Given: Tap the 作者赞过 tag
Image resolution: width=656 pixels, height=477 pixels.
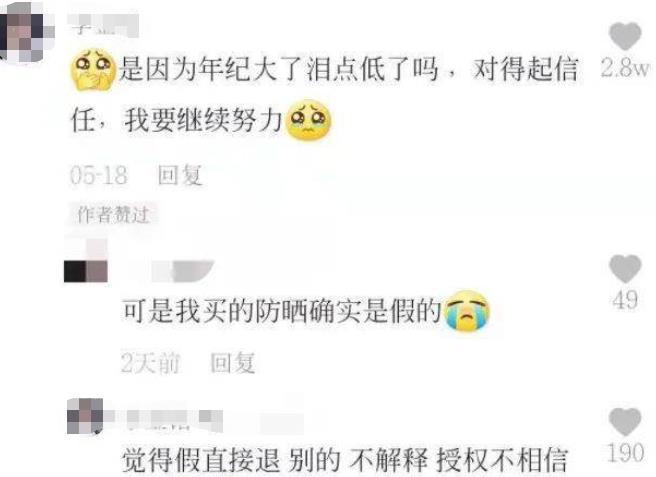Looking at the screenshot, I should pos(113,215).
